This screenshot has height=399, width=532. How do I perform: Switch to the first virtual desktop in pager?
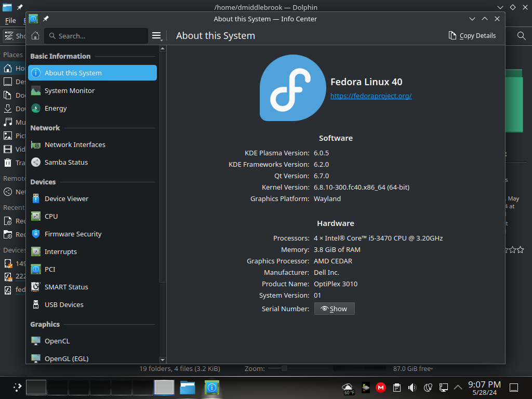36,387
